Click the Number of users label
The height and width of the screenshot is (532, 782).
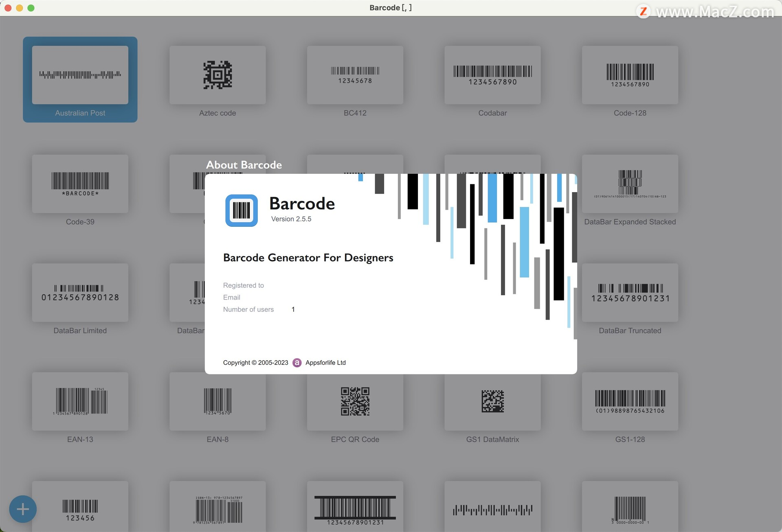click(x=248, y=309)
